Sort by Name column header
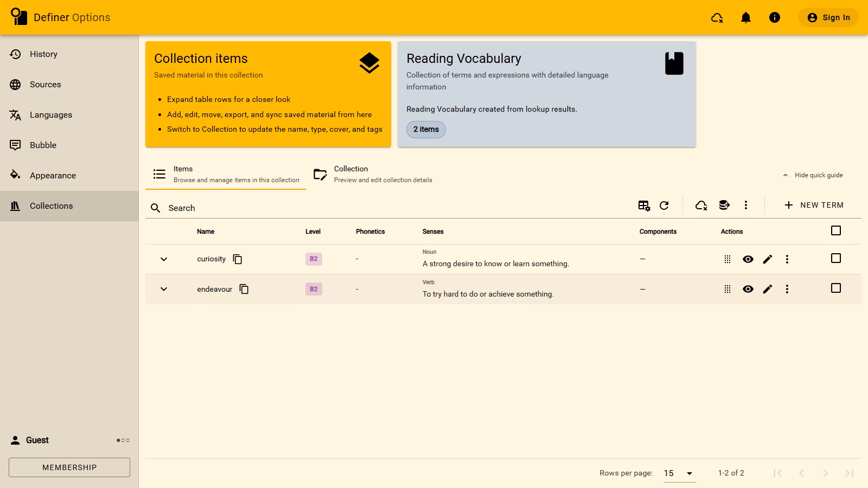 click(x=206, y=232)
